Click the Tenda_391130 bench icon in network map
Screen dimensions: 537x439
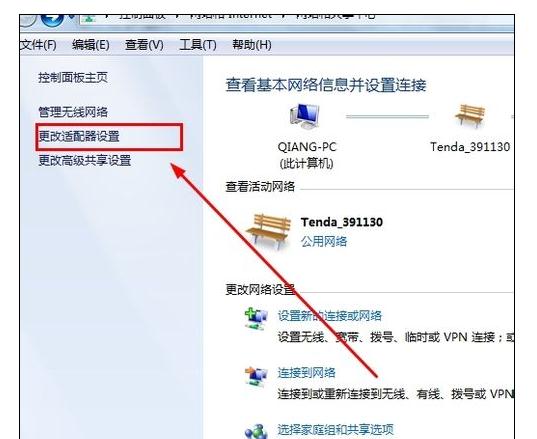(471, 116)
